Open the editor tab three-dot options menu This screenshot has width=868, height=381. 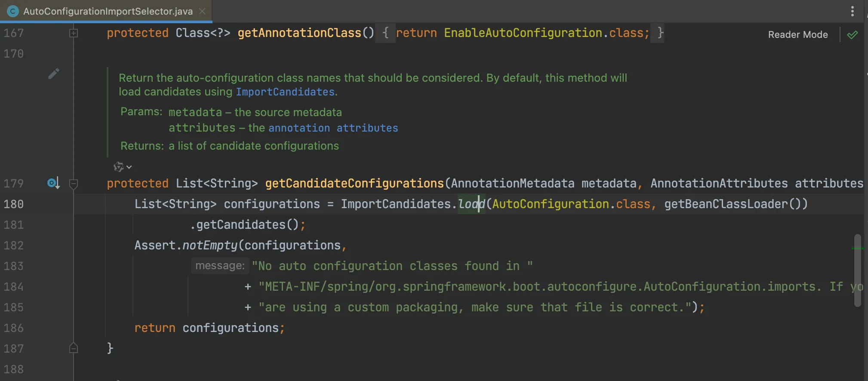coord(852,11)
